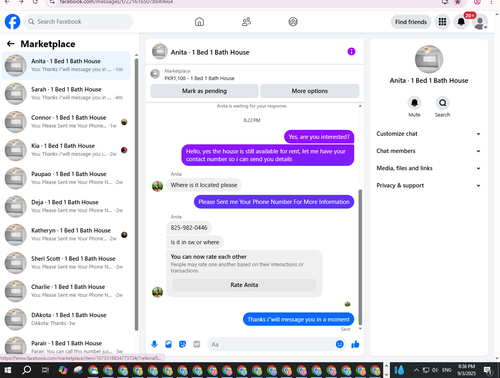Open the Connor conversation in the list
The width and height of the screenshot is (500, 378).
coord(66,122)
